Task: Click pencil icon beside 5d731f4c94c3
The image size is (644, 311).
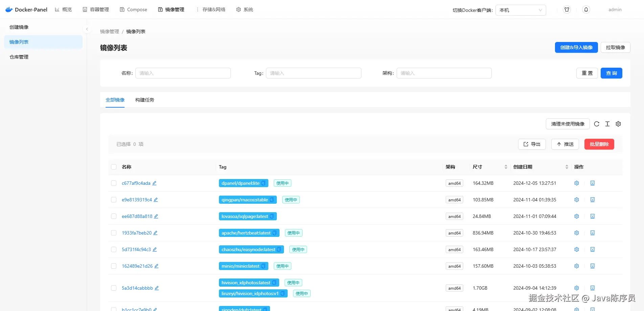Action: pyautogui.click(x=155, y=249)
